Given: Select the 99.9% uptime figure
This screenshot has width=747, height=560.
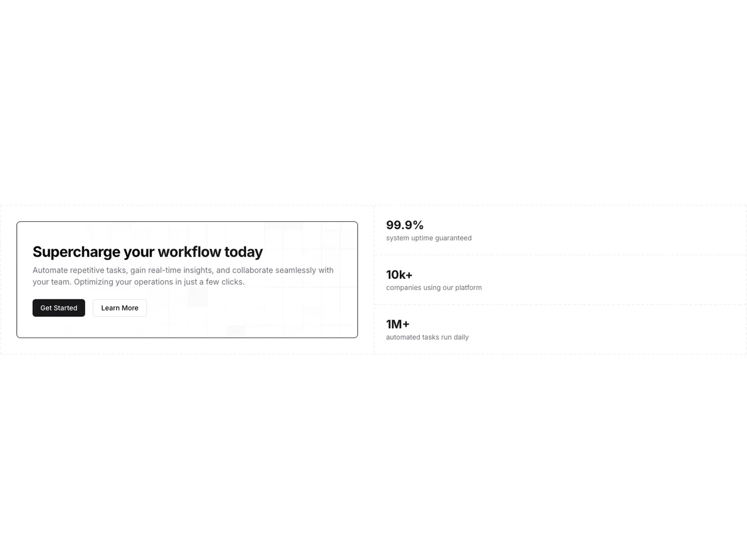Looking at the screenshot, I should [405, 225].
